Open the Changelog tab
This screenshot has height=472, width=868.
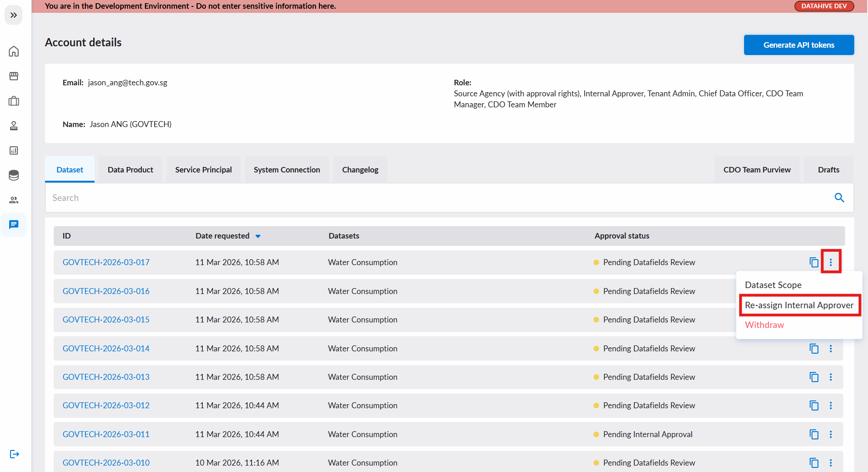[360, 170]
